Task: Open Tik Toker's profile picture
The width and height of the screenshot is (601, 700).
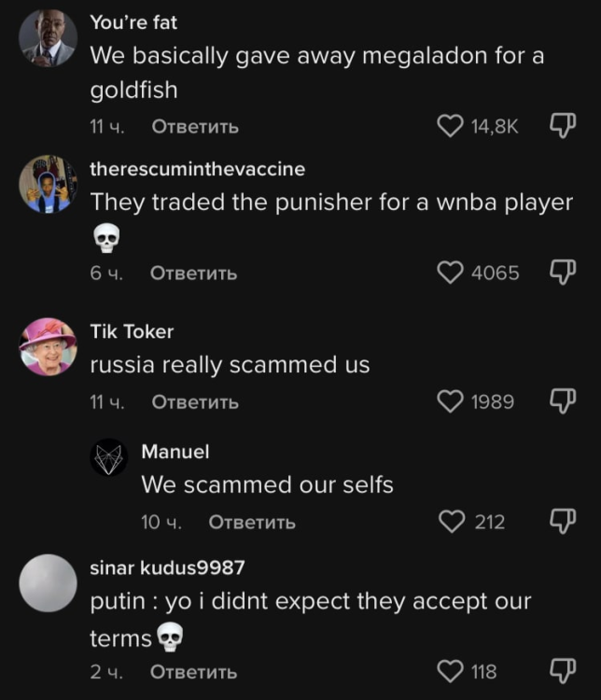Action: pyautogui.click(x=48, y=346)
